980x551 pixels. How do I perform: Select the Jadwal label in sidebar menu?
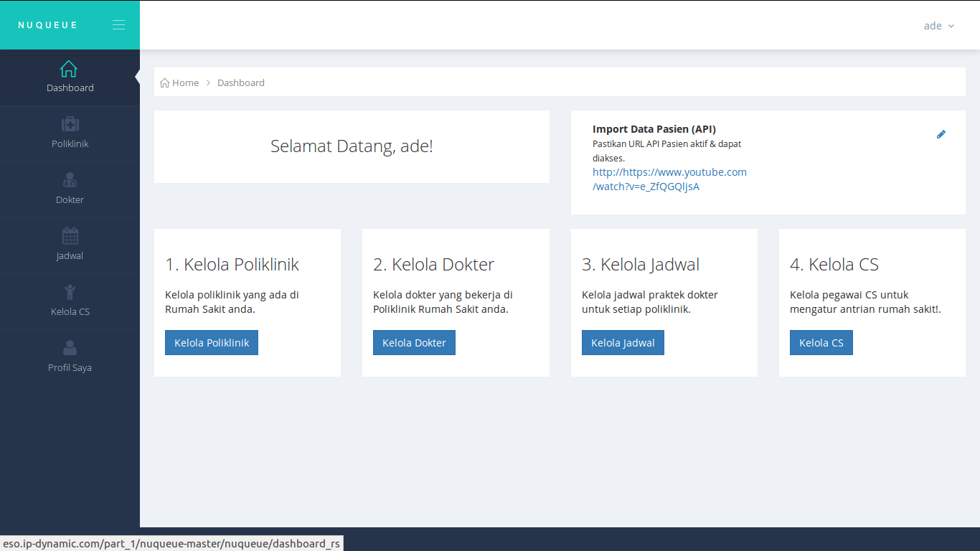tap(70, 256)
